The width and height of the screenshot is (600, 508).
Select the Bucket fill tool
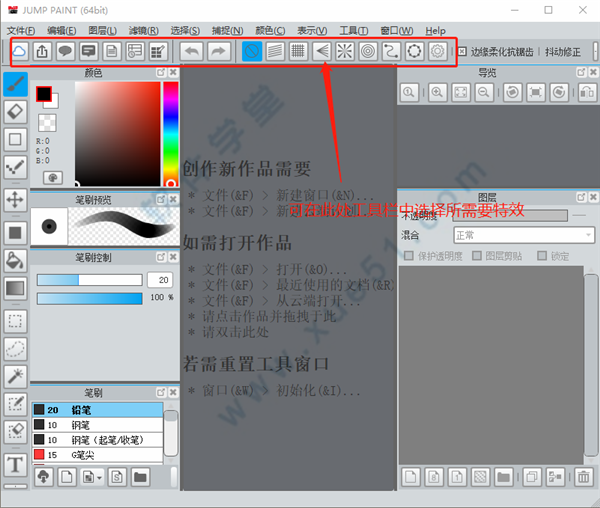[x=15, y=260]
